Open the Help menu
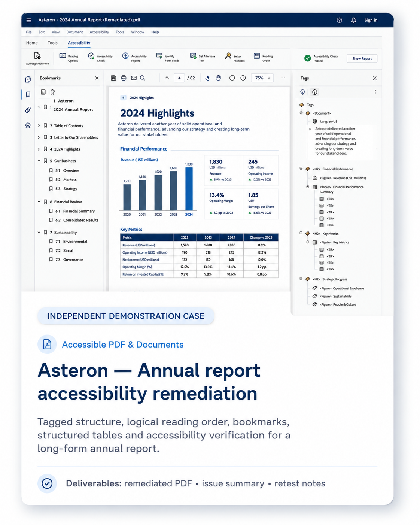This screenshot has height=525, width=420. pyautogui.click(x=155, y=32)
